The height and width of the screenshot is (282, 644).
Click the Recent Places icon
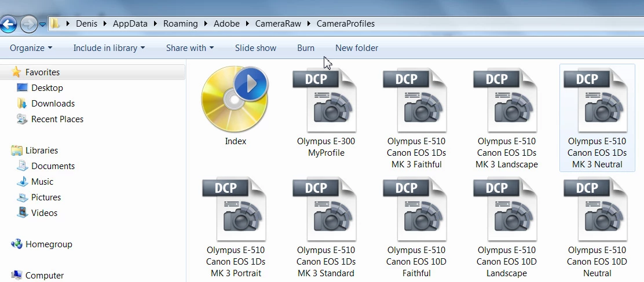pos(22,119)
